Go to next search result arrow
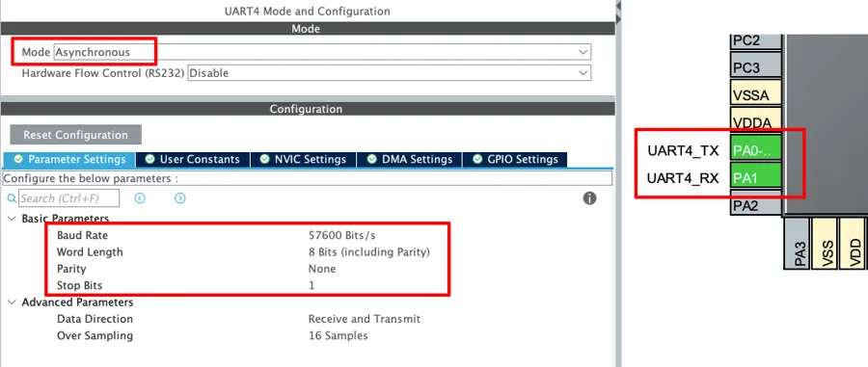Viewport: 868px width, 367px height. pos(180,197)
